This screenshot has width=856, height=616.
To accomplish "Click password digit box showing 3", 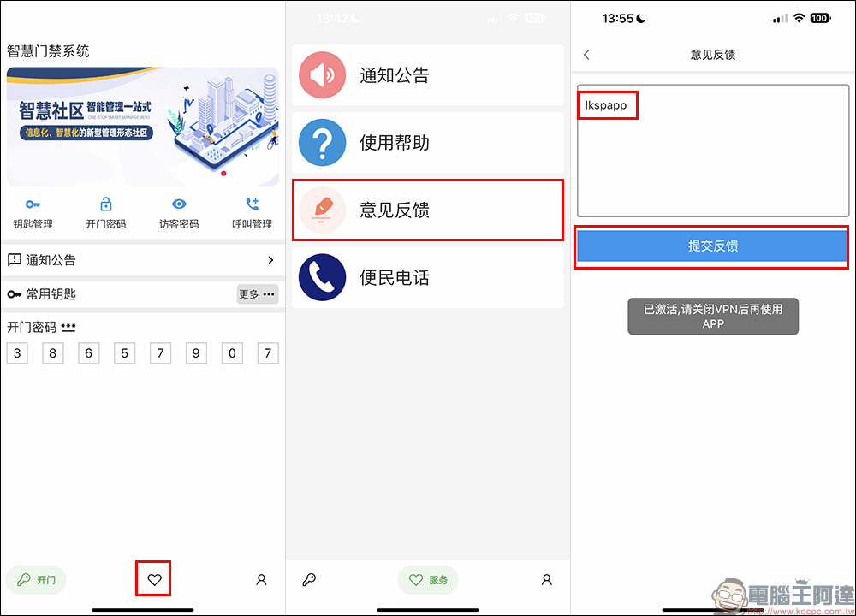I will point(17,353).
